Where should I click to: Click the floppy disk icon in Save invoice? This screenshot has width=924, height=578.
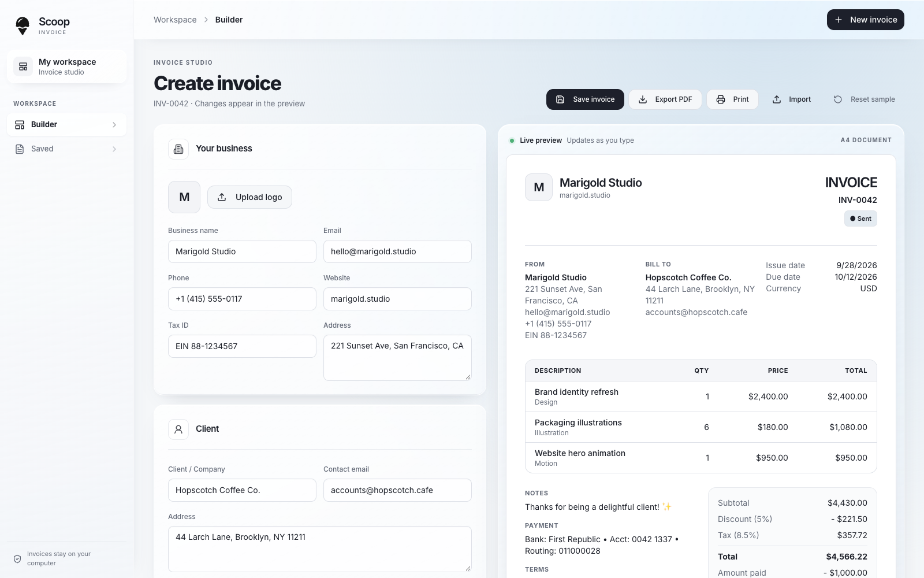coord(560,99)
